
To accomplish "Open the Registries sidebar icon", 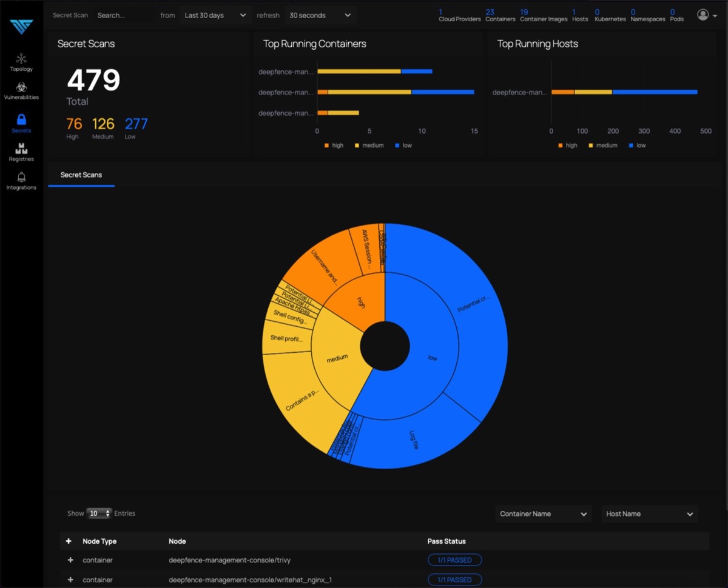I will coord(21,149).
